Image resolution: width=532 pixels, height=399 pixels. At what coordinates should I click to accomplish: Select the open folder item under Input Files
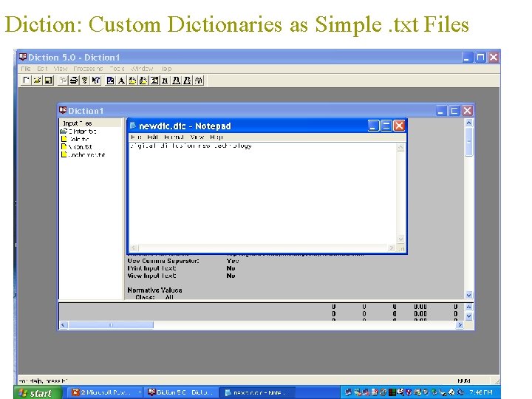[78, 132]
